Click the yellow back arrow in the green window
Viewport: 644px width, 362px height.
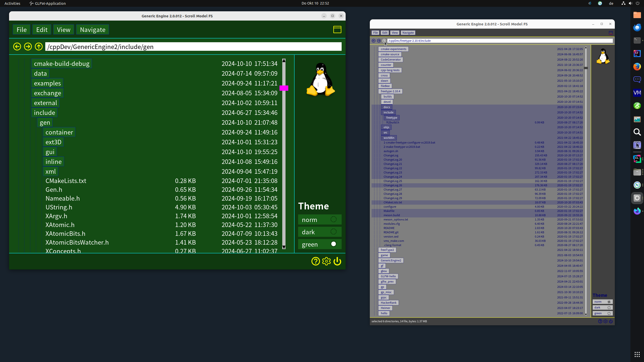[x=17, y=47]
